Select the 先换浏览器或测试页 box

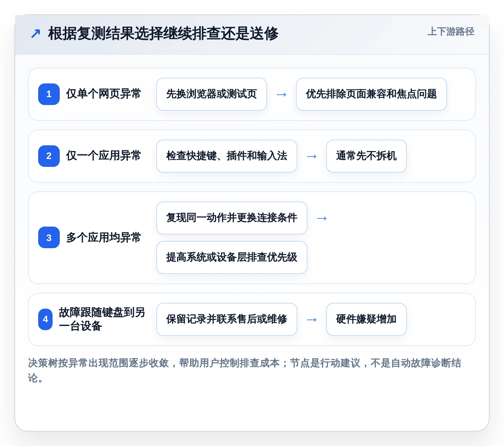pyautogui.click(x=212, y=94)
